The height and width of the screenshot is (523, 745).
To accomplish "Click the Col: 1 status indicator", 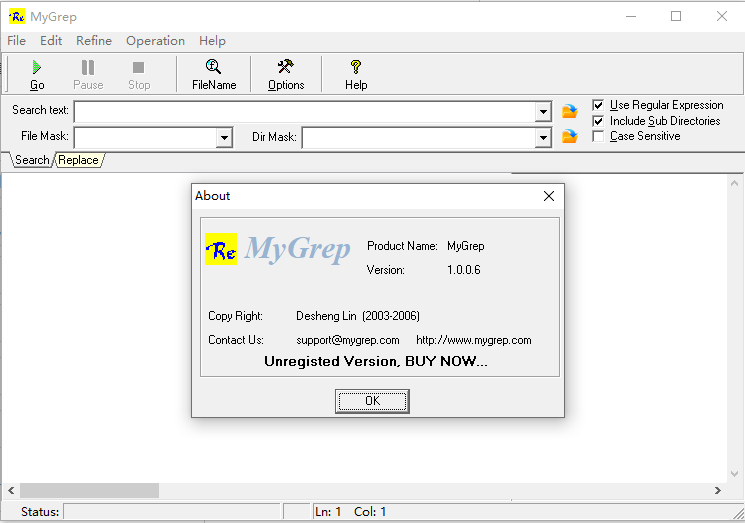I will click(370, 512).
